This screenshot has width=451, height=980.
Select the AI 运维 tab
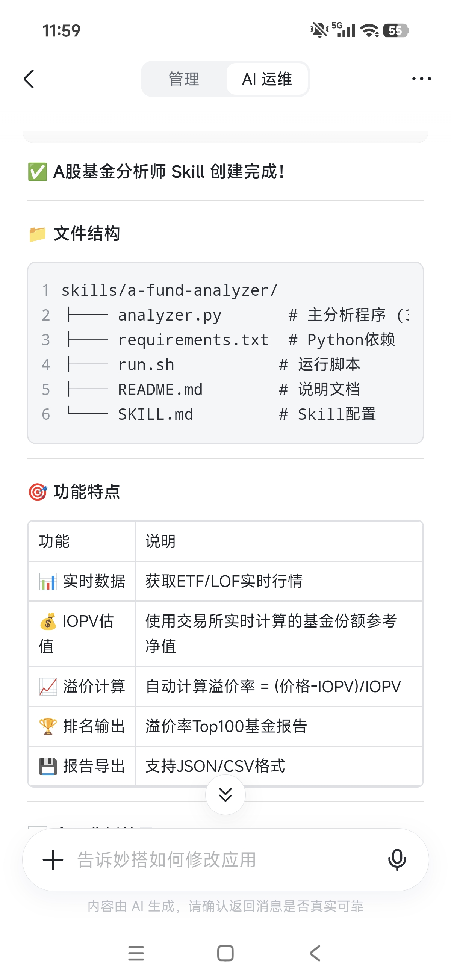(x=267, y=79)
